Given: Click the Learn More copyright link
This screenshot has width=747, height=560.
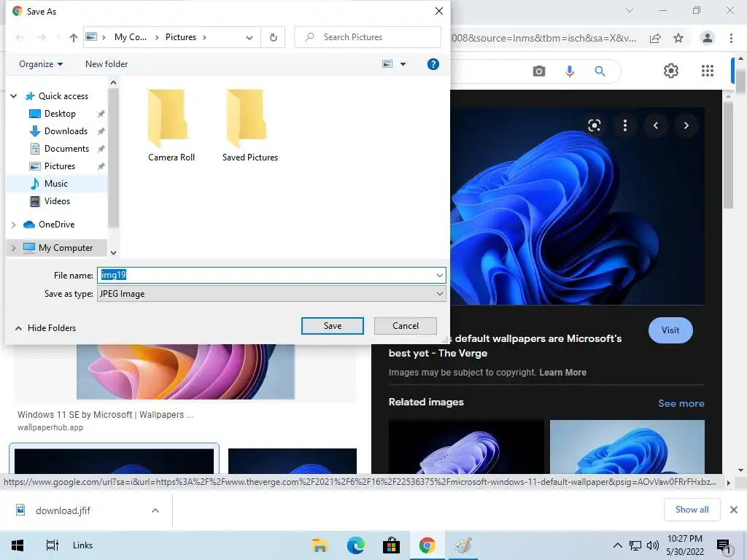Looking at the screenshot, I should pyautogui.click(x=562, y=373).
